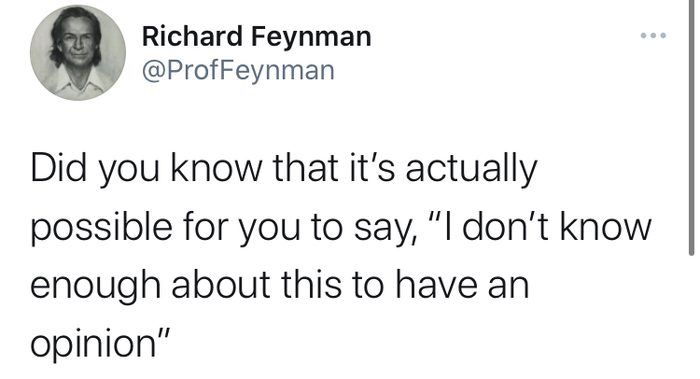Click "Feynman" in the bold display name

pos(311,37)
